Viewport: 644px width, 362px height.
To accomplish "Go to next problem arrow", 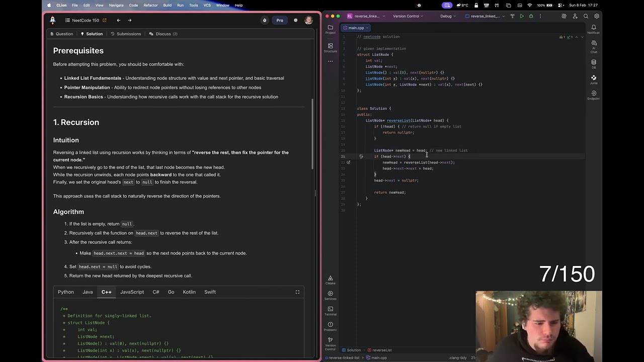I will point(129,20).
